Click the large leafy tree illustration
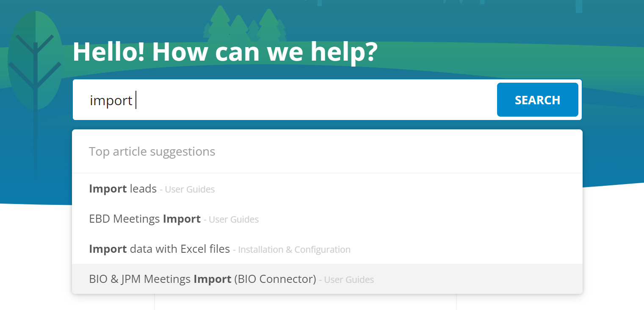 36,85
